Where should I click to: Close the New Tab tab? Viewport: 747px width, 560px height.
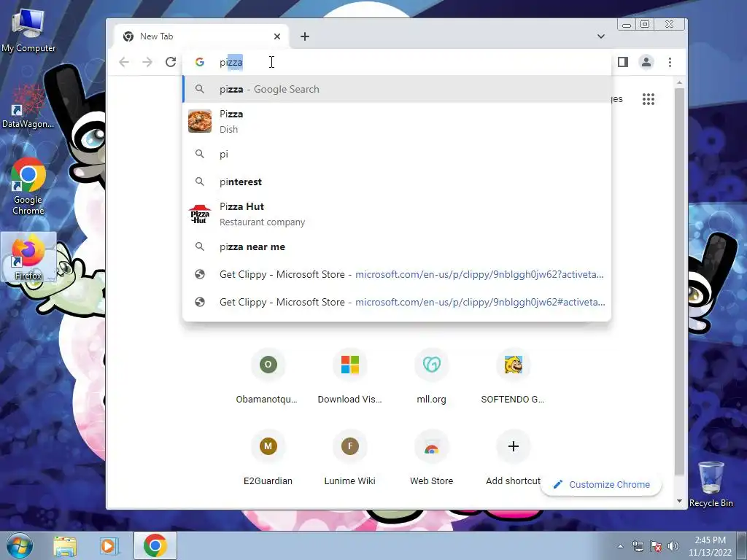(x=277, y=36)
